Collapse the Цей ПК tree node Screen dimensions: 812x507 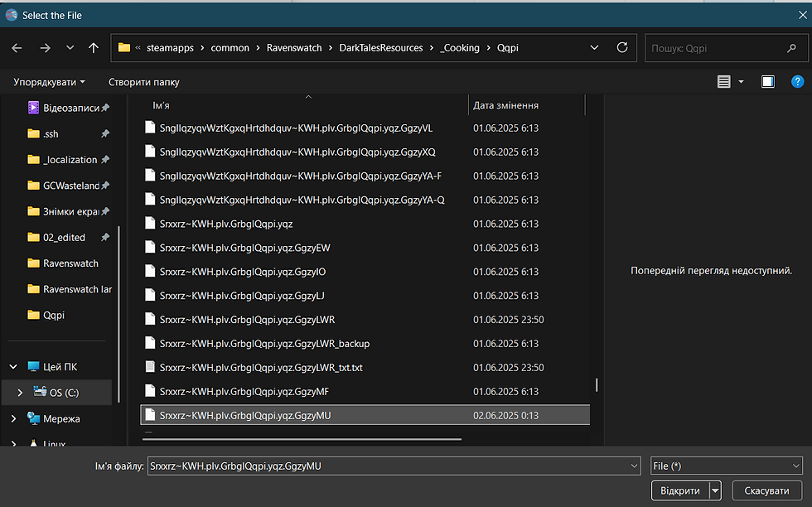tap(13, 367)
